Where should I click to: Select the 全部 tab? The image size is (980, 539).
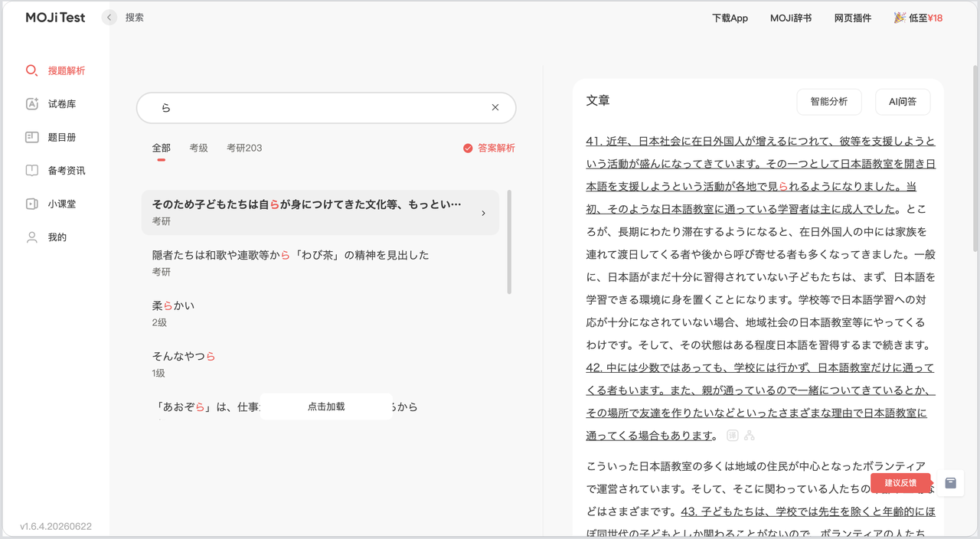click(161, 148)
